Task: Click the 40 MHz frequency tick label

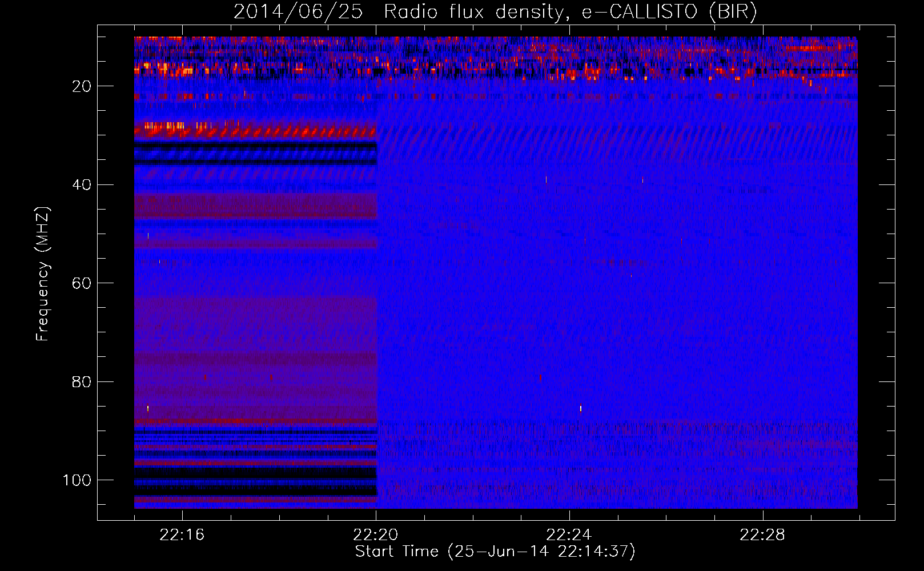Action: tap(82, 185)
